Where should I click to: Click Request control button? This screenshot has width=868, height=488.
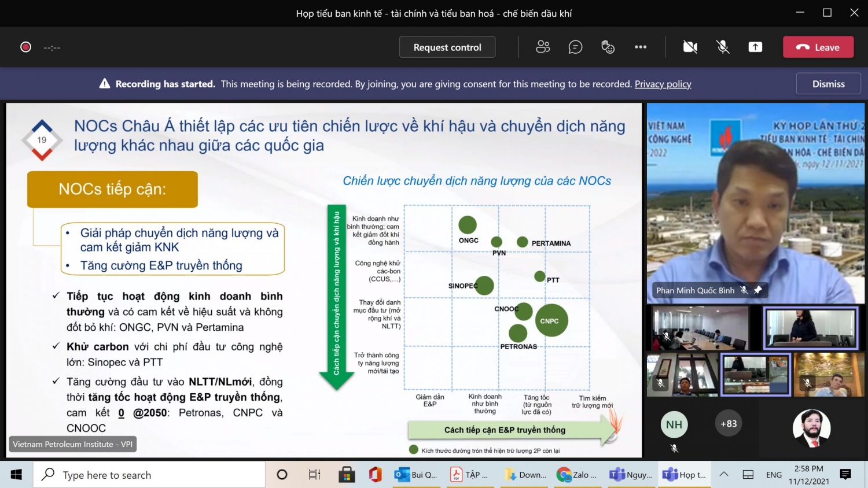pos(447,47)
